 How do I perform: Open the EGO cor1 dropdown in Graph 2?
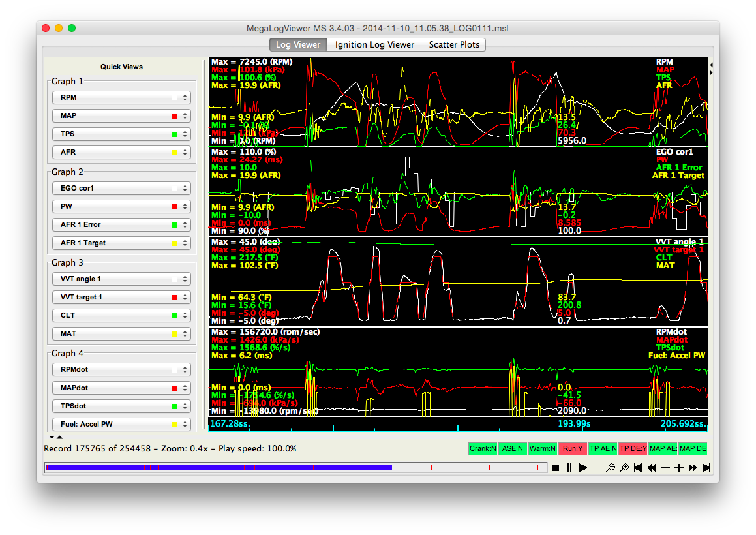click(121, 188)
